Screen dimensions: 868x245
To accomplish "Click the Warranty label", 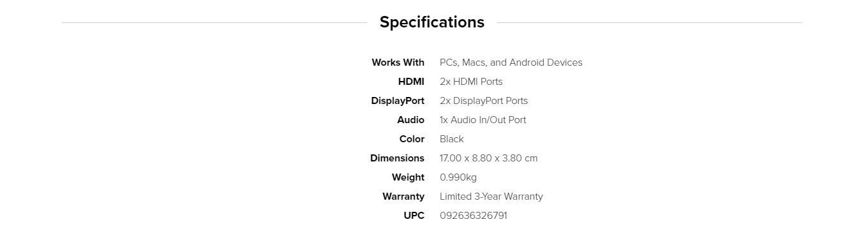I will coord(403,197).
